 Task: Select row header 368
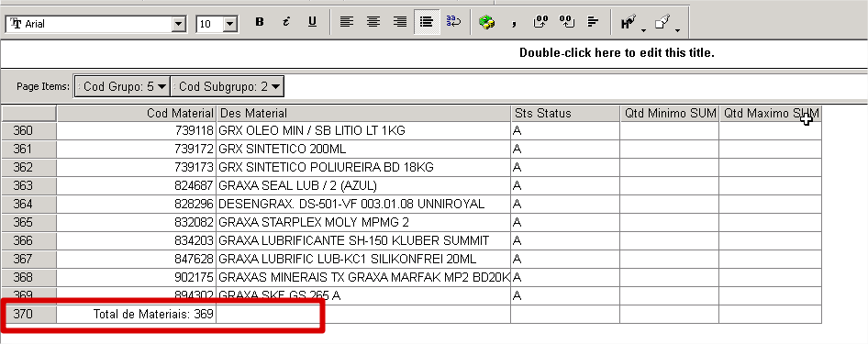pos(28,277)
